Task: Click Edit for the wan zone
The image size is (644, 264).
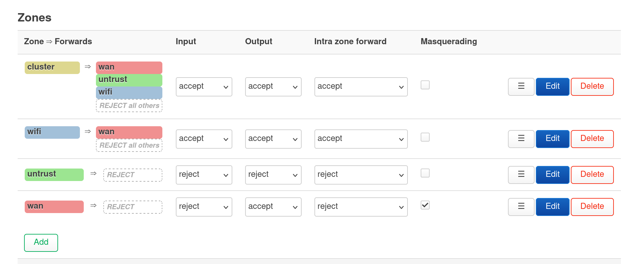Action: pyautogui.click(x=552, y=207)
